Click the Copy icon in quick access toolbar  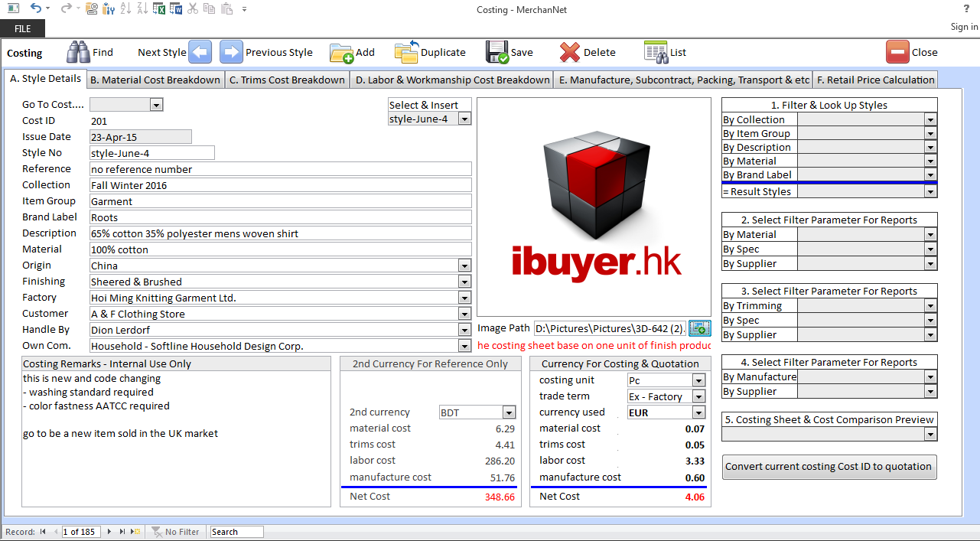tap(209, 8)
